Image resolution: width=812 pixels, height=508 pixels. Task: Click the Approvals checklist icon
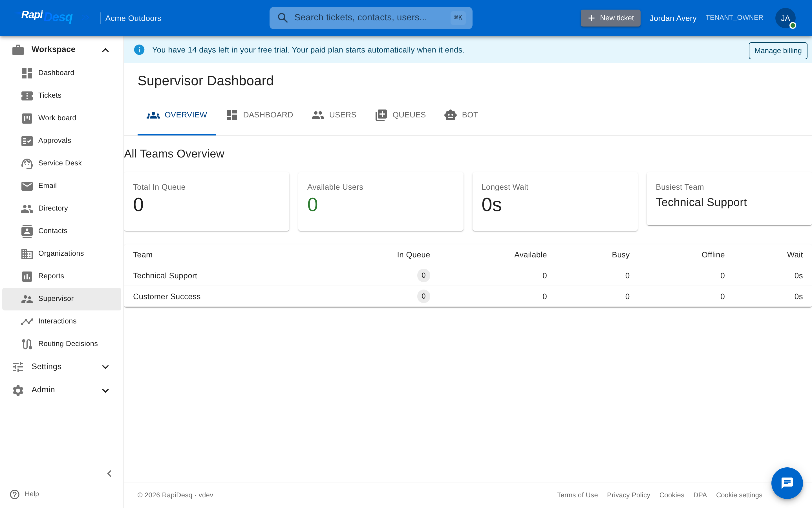point(27,141)
